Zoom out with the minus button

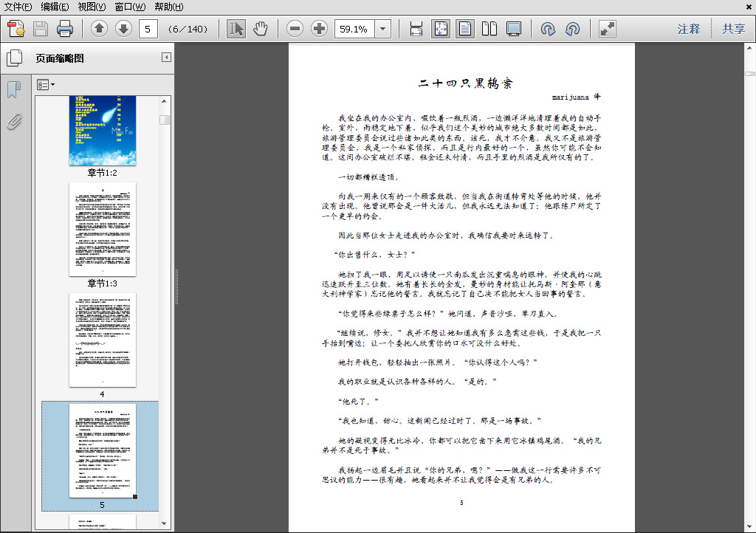point(295,29)
